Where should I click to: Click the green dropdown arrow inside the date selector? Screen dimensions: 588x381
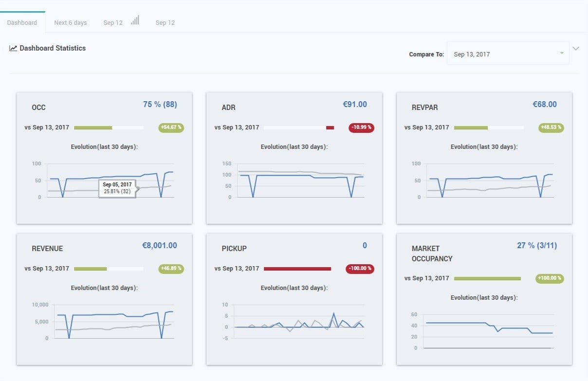[x=561, y=54]
